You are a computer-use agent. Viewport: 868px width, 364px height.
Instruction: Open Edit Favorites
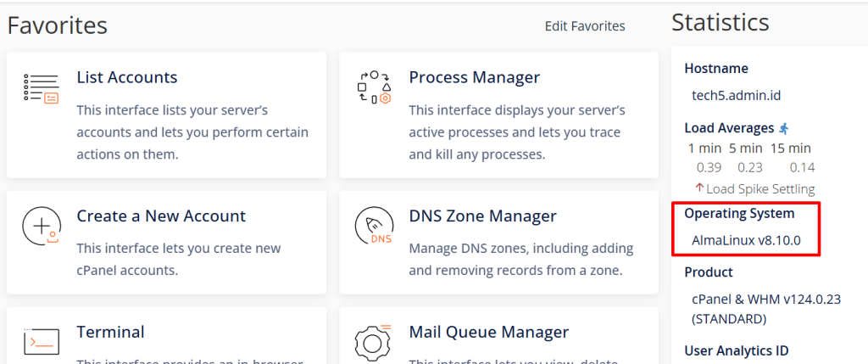coord(585,26)
